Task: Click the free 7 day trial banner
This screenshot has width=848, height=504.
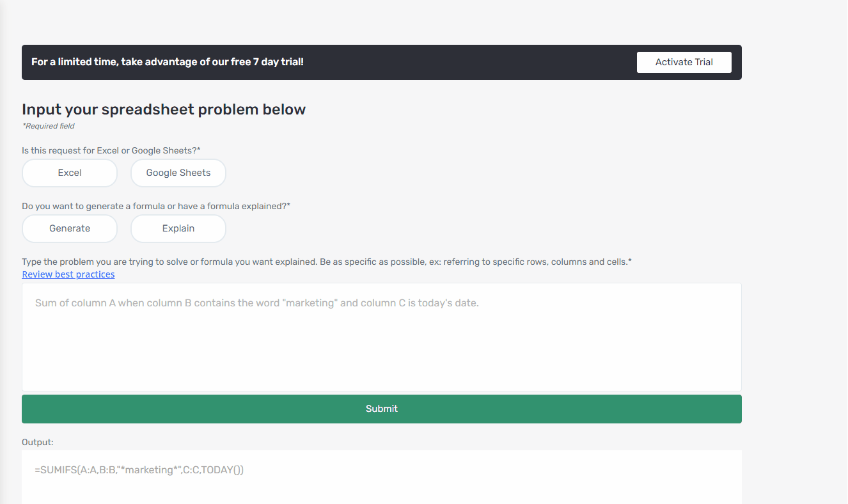Action: [167, 61]
